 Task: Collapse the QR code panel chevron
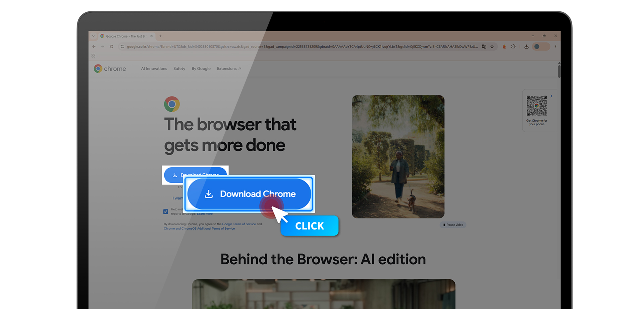[551, 96]
